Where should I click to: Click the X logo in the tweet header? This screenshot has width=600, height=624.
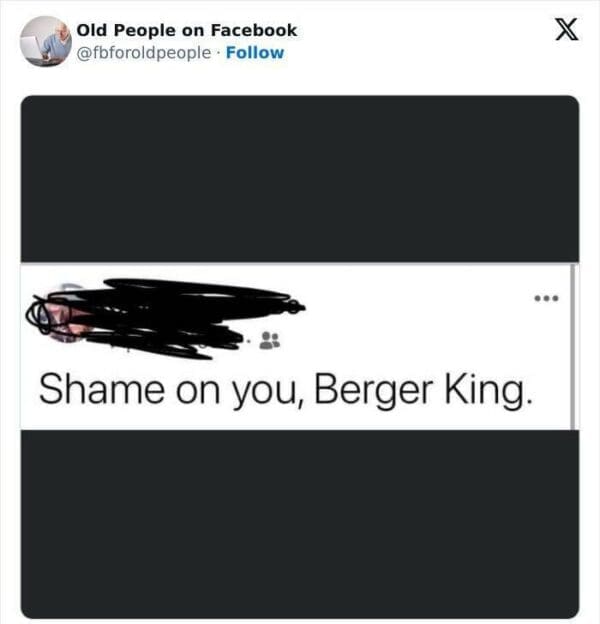[x=567, y=29]
